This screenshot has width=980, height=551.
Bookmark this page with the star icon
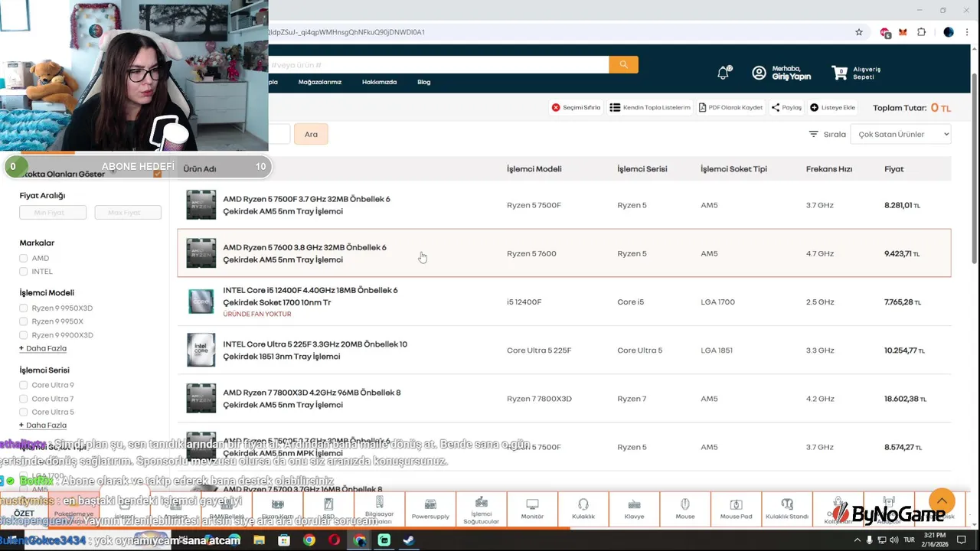tap(859, 32)
